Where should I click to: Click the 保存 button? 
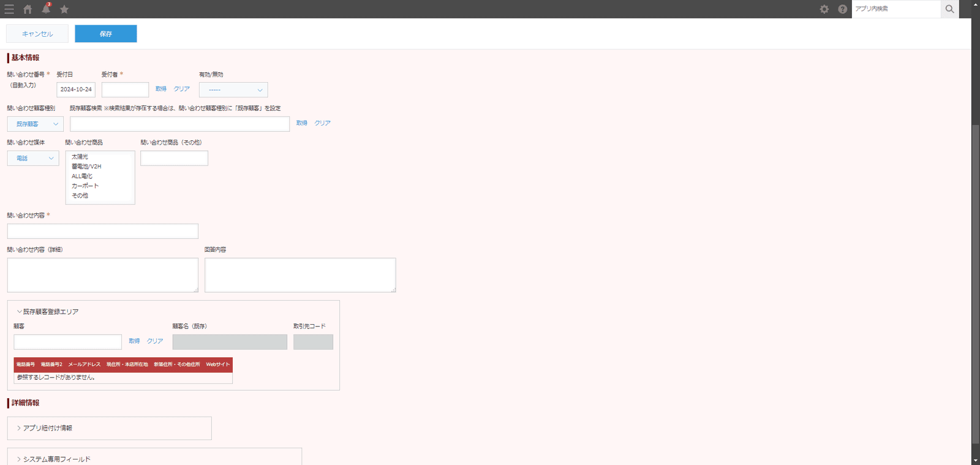click(x=106, y=34)
